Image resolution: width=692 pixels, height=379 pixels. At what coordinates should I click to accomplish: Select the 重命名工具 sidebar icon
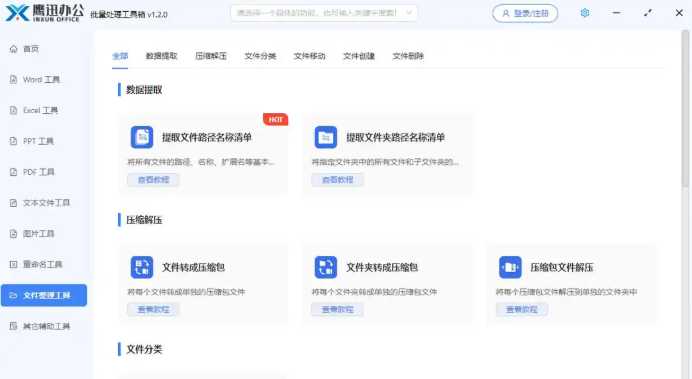pyautogui.click(x=14, y=264)
